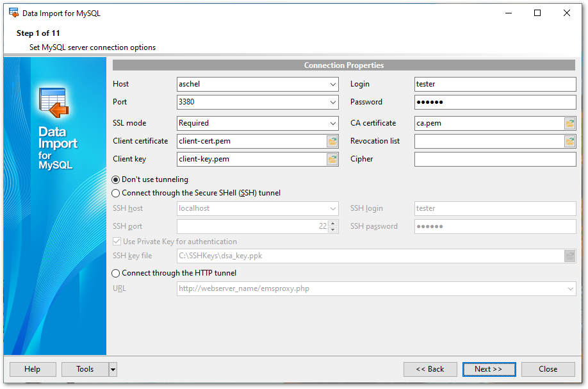
Task: Click the Data Import logo in sidebar
Action: 54,103
